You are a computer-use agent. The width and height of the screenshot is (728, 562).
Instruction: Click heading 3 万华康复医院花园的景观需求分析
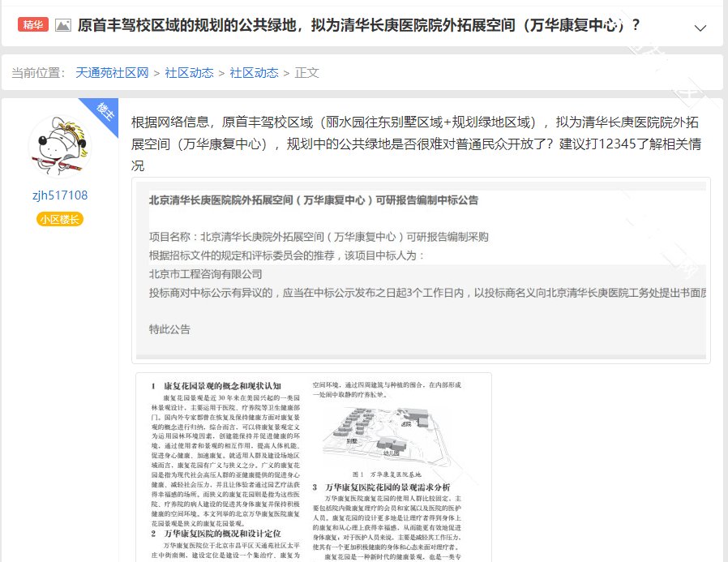point(398,486)
